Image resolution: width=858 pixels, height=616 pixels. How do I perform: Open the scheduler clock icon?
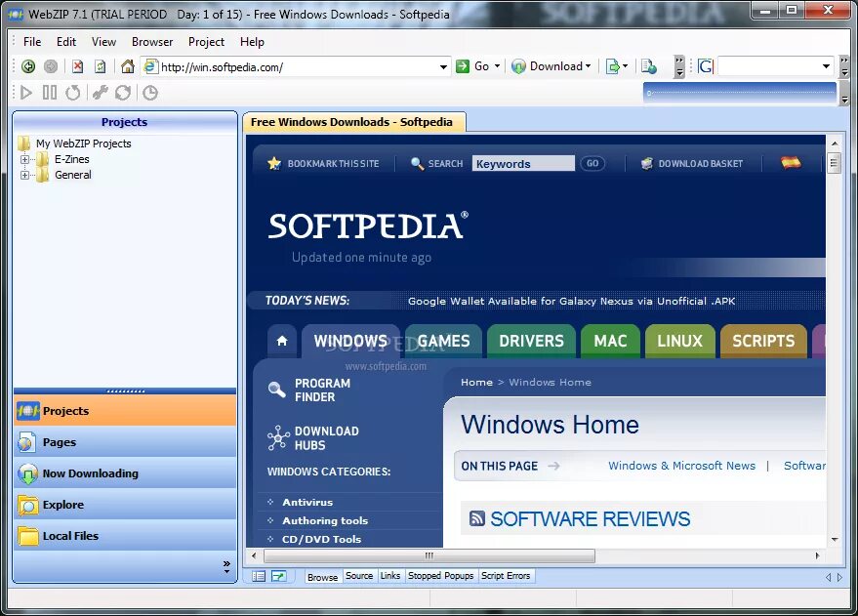[150, 93]
